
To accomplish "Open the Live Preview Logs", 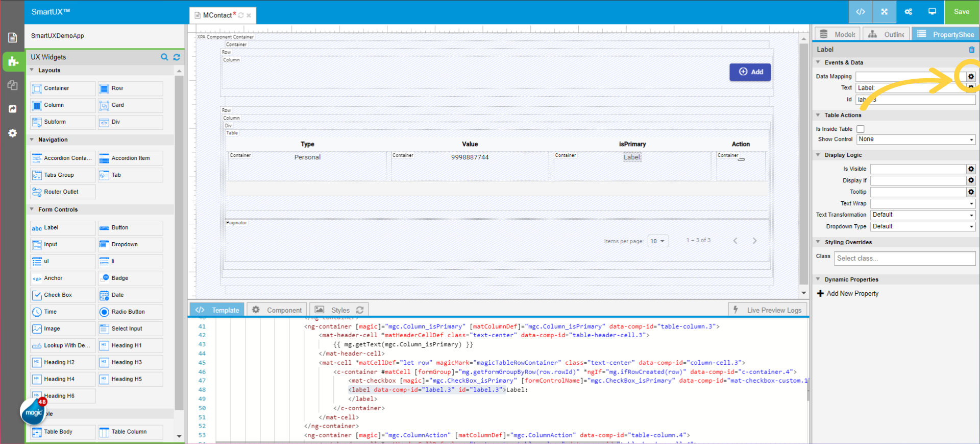I will tap(768, 310).
